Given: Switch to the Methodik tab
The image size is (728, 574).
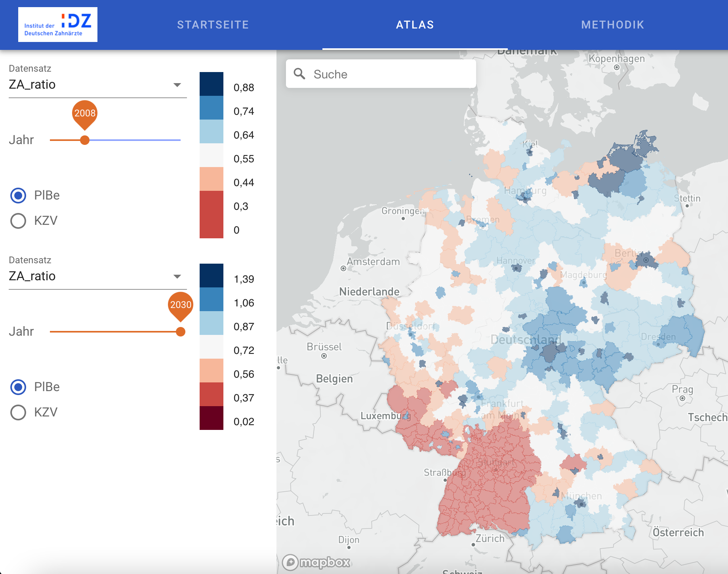Looking at the screenshot, I should click(x=612, y=25).
